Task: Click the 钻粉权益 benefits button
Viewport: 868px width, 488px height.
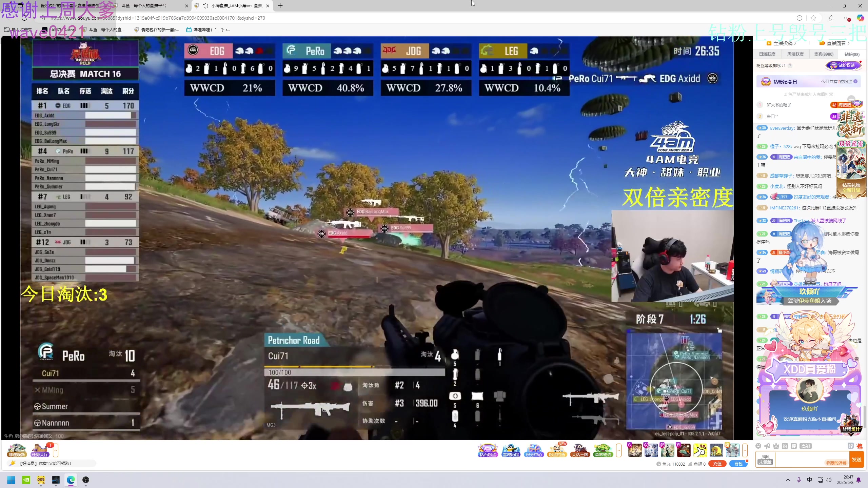Action: (843, 65)
